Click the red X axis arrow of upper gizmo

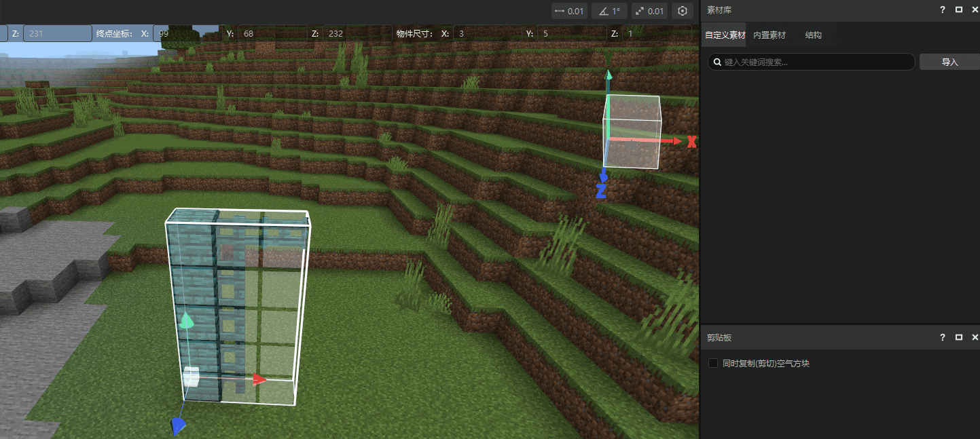[677, 141]
